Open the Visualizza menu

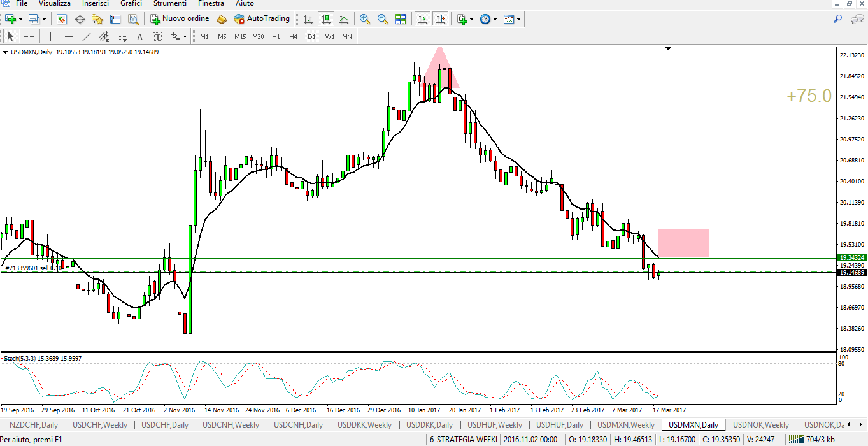point(54,4)
